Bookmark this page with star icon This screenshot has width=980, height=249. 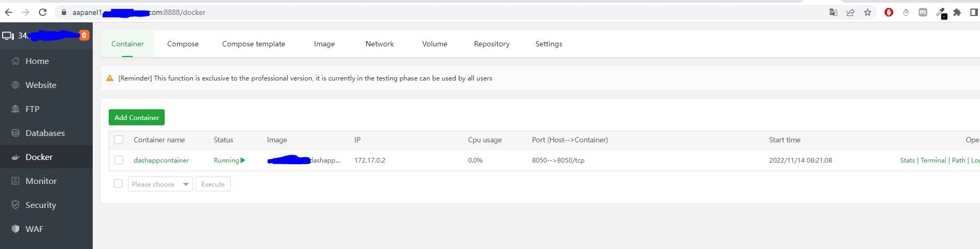click(868, 12)
